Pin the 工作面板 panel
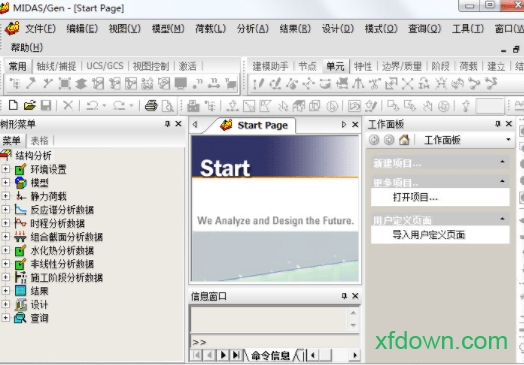 [498, 124]
